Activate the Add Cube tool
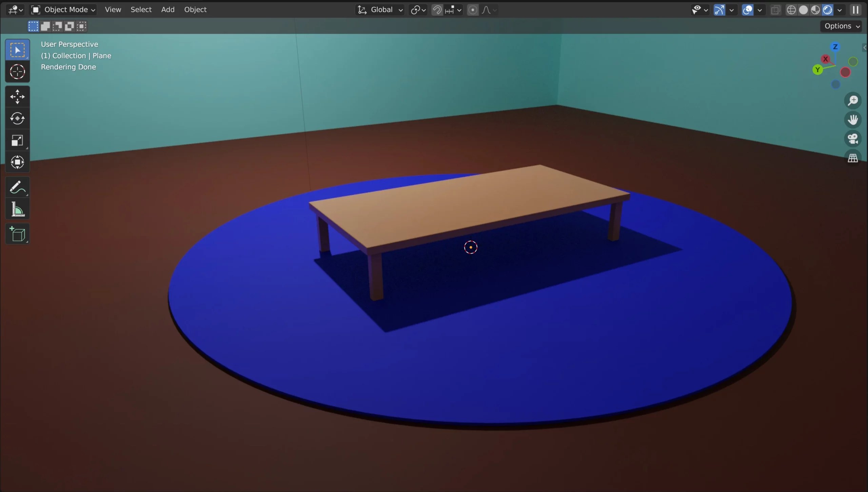 (x=17, y=234)
